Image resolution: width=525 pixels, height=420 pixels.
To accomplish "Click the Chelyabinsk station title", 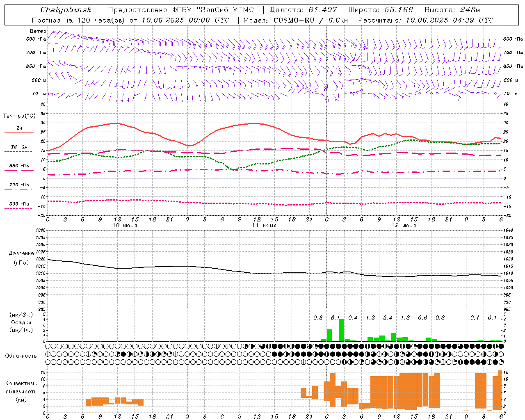I will pyautogui.click(x=66, y=10).
